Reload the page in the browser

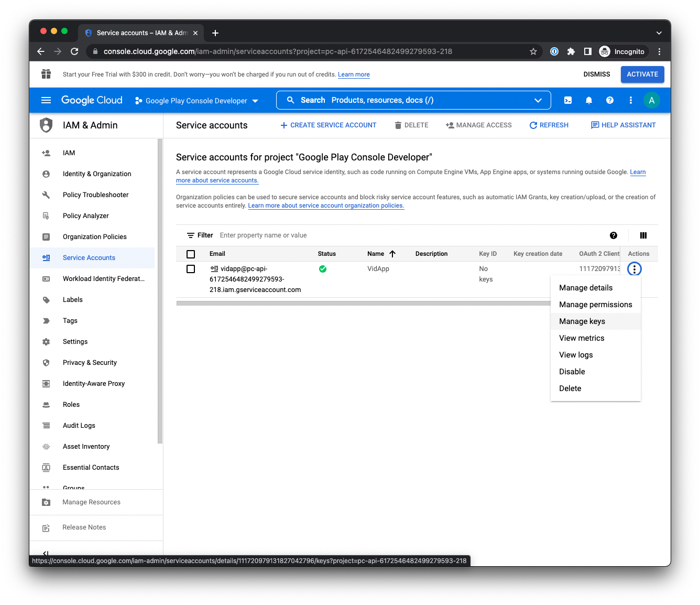point(74,51)
